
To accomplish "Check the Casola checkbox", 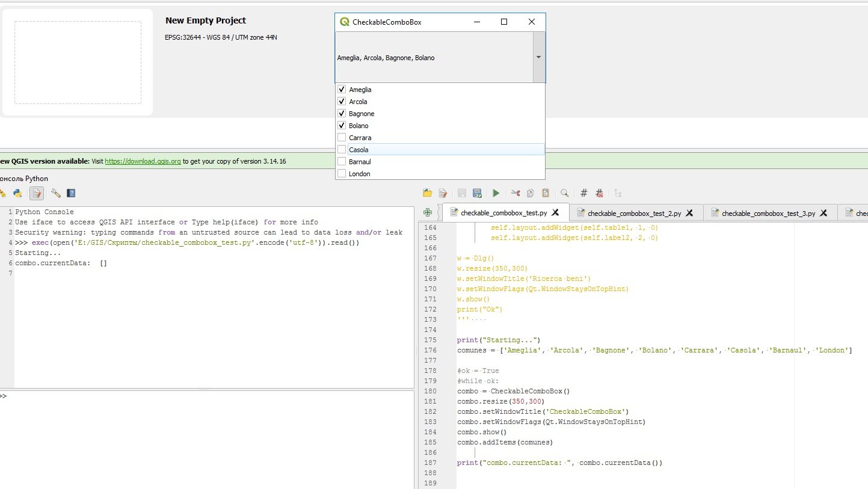I will [x=342, y=150].
